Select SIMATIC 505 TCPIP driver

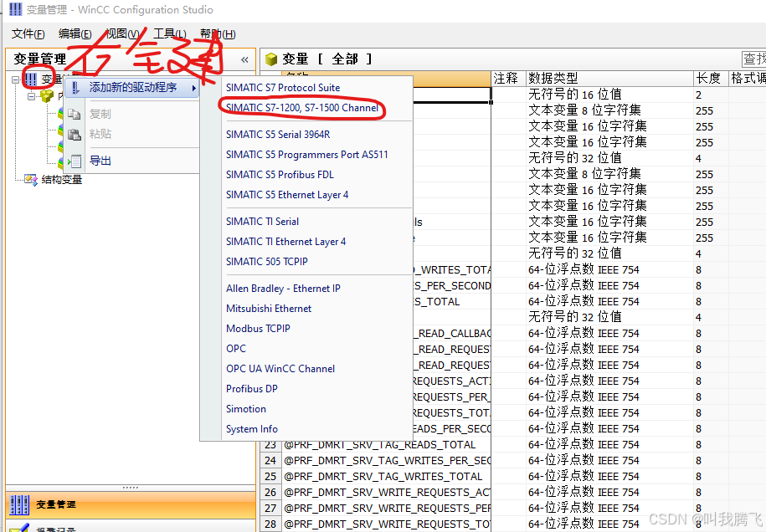(x=267, y=262)
